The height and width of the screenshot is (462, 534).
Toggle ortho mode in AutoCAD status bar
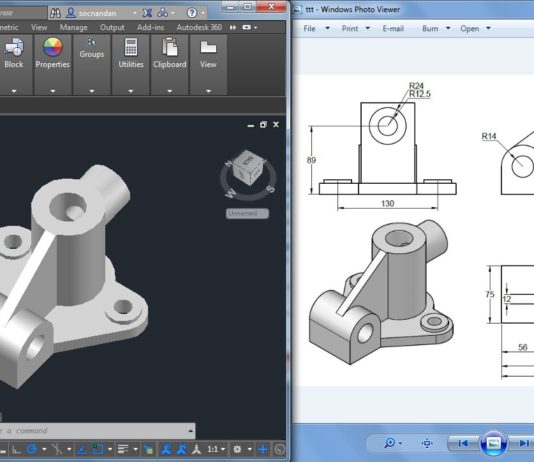pos(16,450)
